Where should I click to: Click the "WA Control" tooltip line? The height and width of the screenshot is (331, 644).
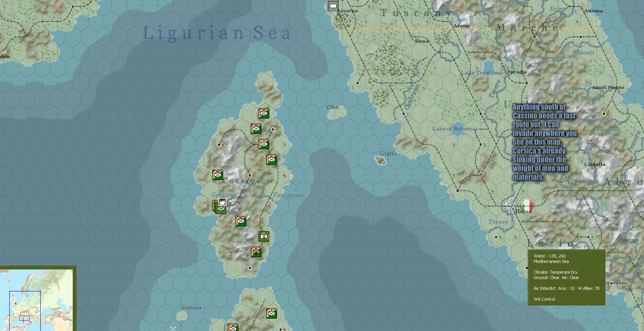[x=544, y=299]
